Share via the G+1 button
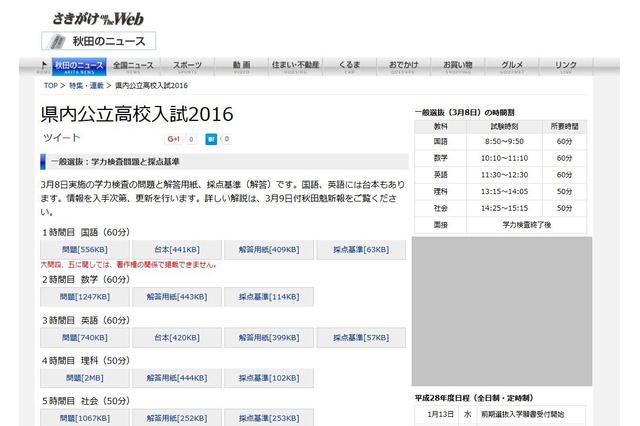The width and height of the screenshot is (640, 426). click(173, 139)
